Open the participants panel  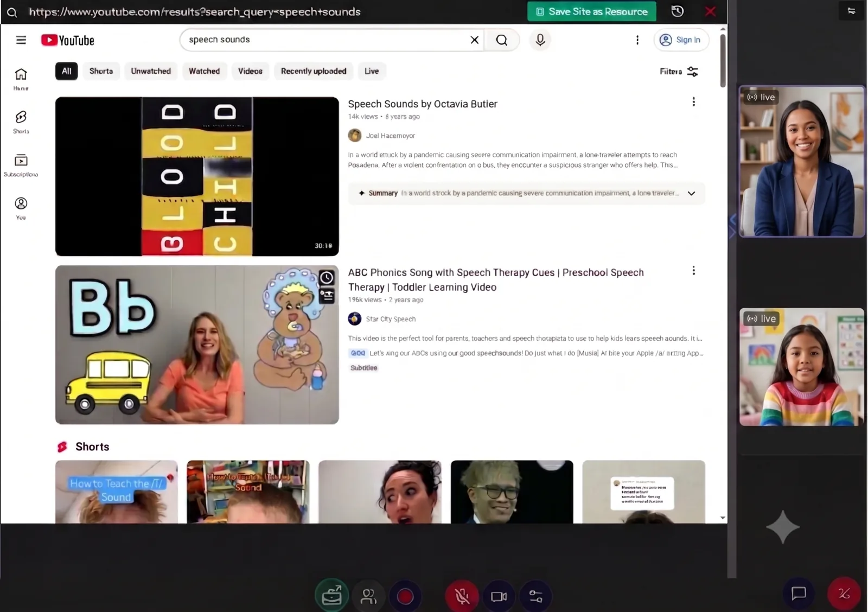(x=368, y=596)
